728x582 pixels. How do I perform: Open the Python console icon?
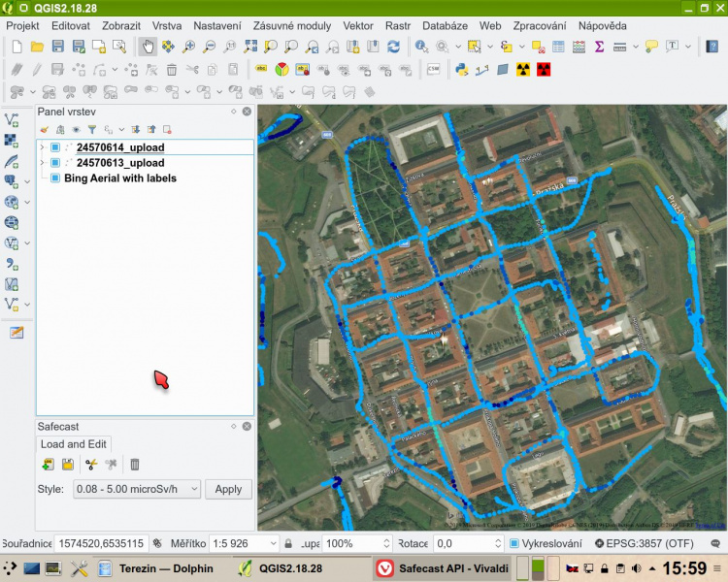click(x=461, y=70)
